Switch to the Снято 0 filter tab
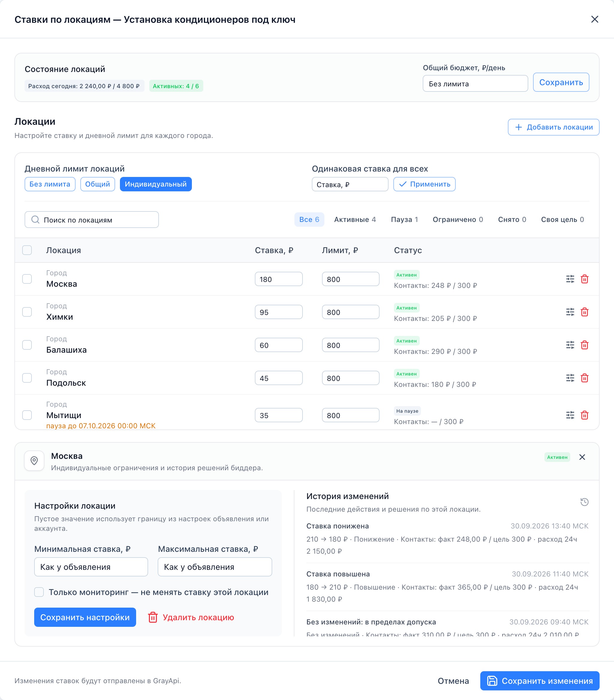The image size is (614, 700). coord(512,220)
